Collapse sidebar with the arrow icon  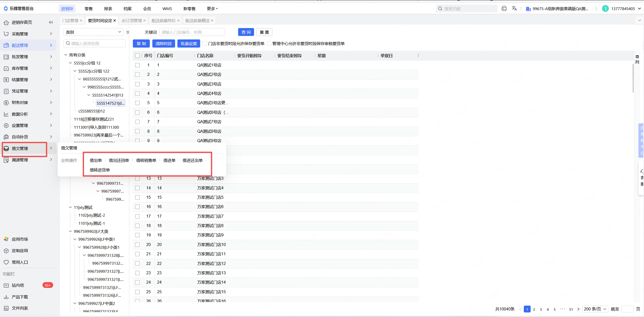51,22
